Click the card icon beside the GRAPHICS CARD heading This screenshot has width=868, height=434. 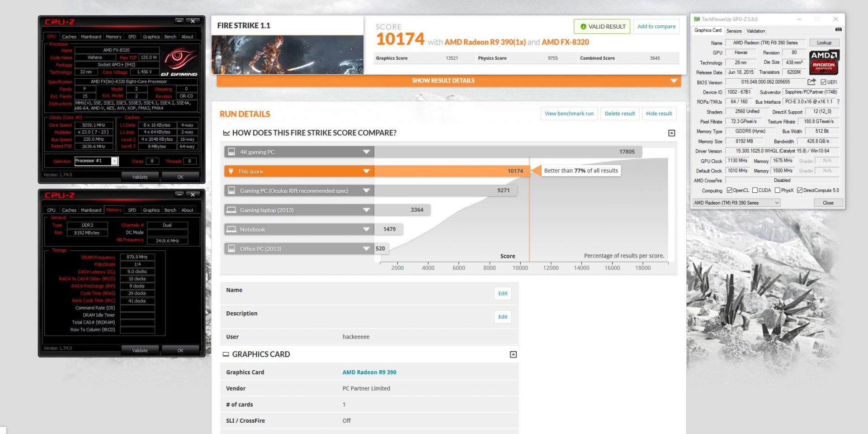click(x=226, y=354)
